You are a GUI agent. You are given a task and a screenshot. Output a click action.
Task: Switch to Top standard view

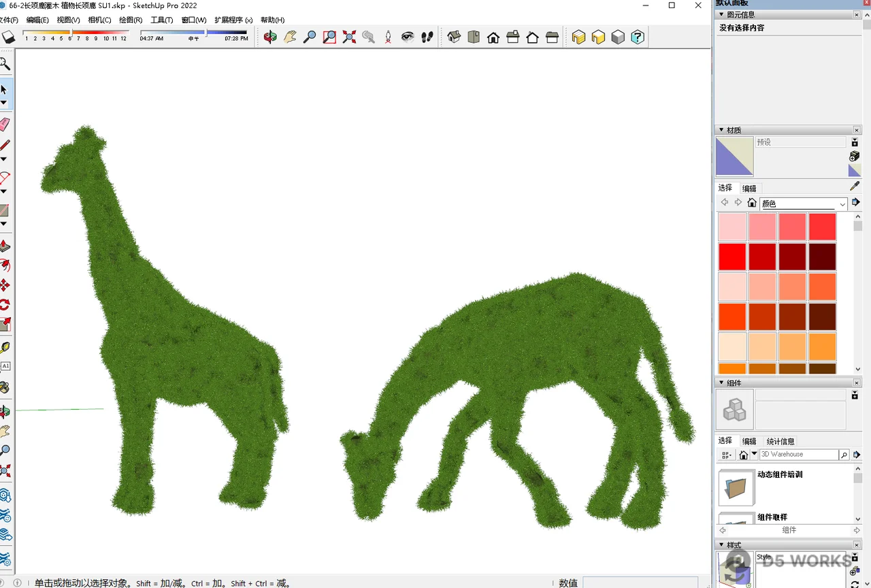tap(474, 37)
